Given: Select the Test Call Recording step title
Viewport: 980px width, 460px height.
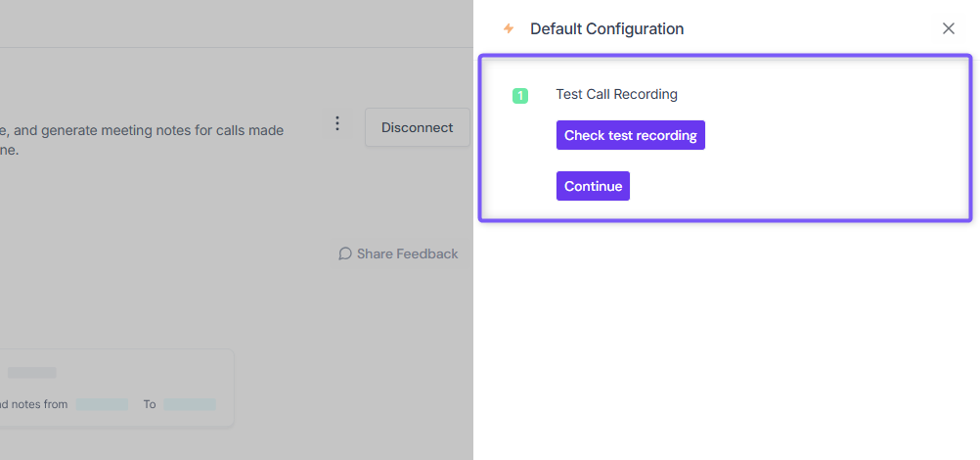Looking at the screenshot, I should point(617,95).
